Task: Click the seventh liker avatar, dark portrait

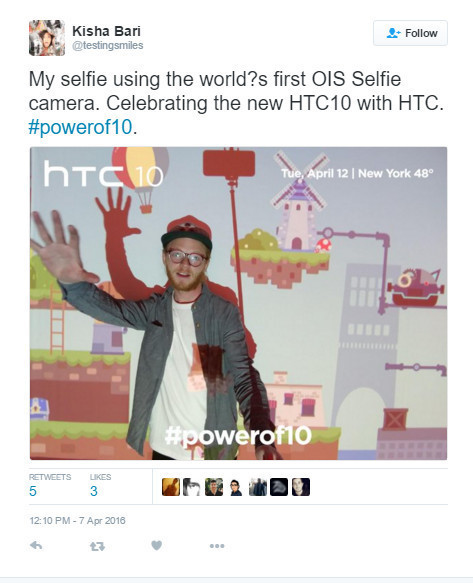Action: click(x=301, y=487)
